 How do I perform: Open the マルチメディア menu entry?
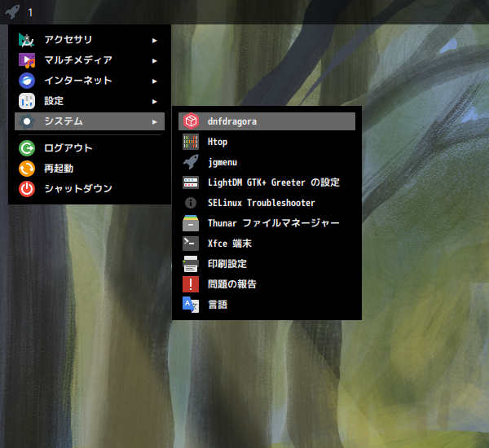click(x=90, y=60)
